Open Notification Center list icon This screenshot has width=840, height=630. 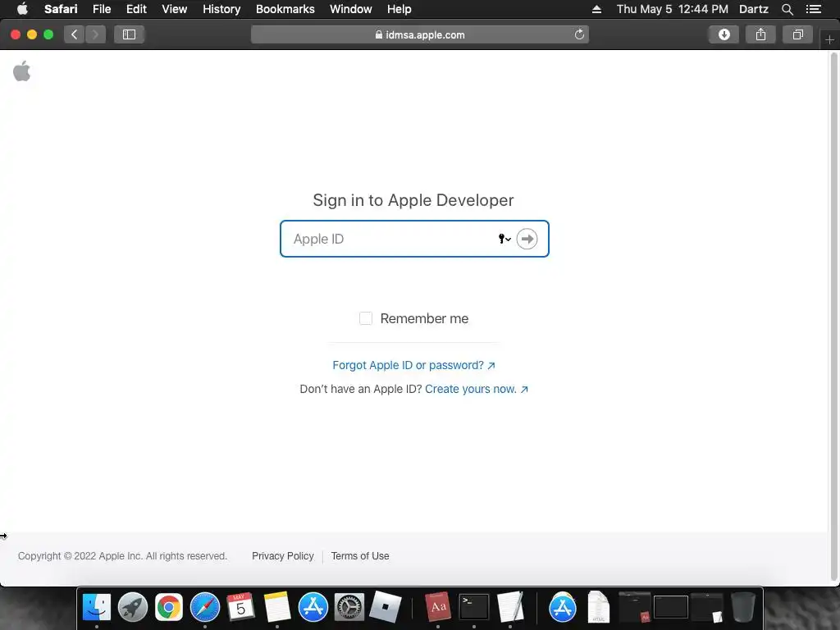coord(813,9)
